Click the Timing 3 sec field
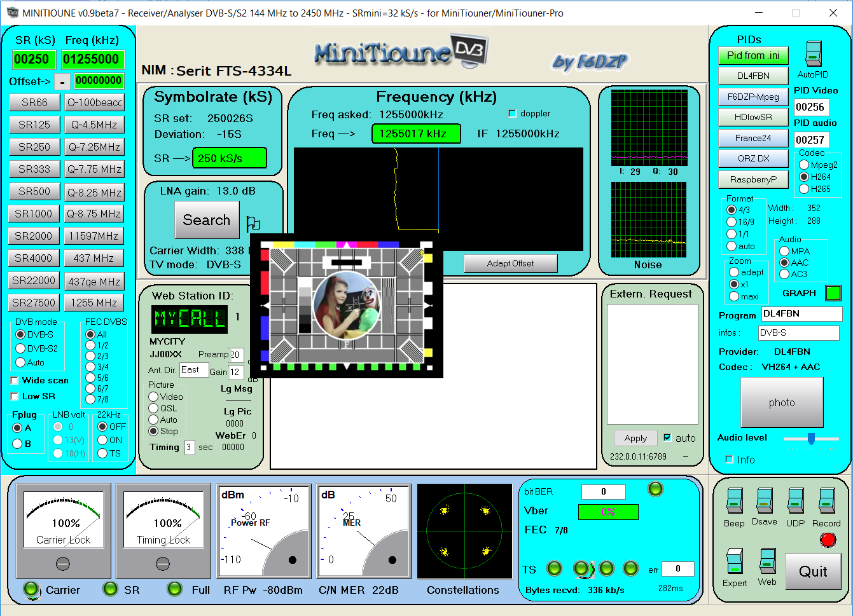The height and width of the screenshot is (616, 853). click(x=190, y=448)
